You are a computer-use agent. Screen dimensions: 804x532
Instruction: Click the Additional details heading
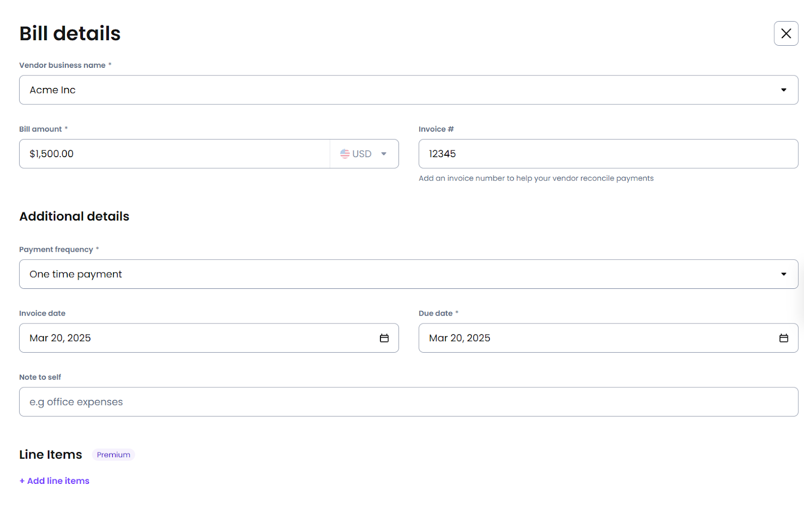(74, 217)
